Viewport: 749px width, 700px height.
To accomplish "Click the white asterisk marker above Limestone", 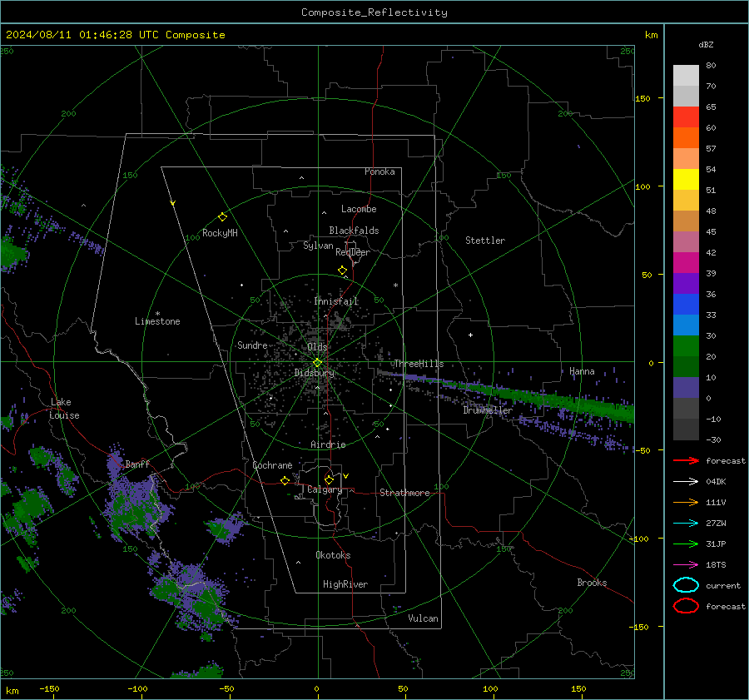I will [157, 314].
